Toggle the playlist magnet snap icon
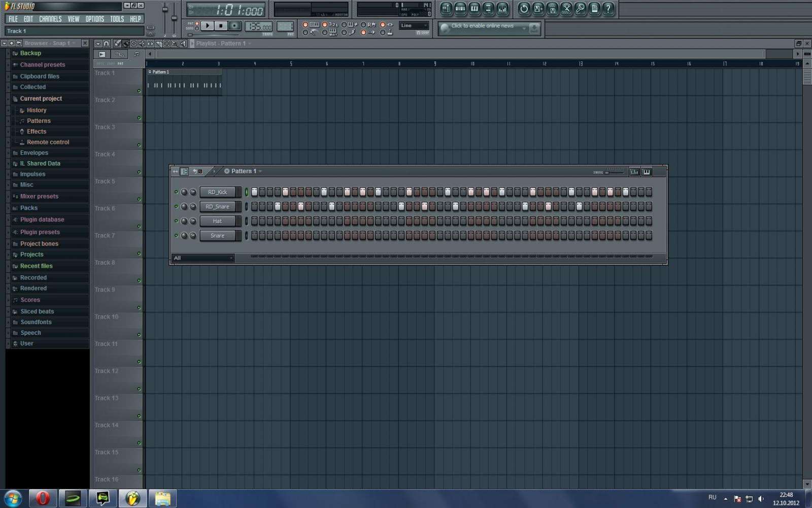The width and height of the screenshot is (812, 508). [106, 44]
